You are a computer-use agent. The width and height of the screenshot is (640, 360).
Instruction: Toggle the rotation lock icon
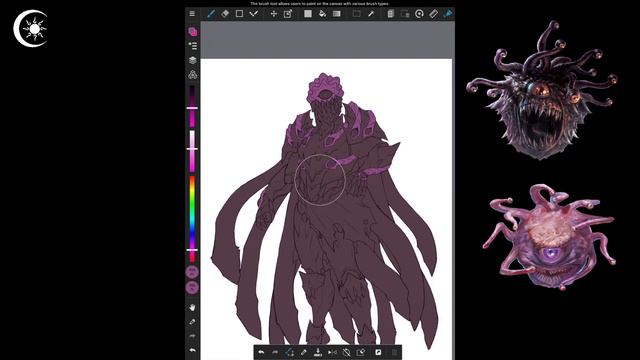pyautogui.click(x=347, y=352)
